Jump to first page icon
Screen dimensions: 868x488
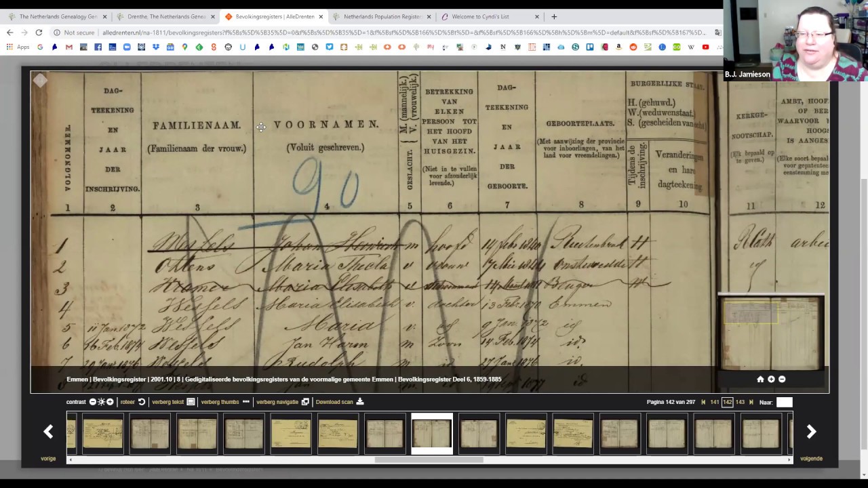click(x=703, y=403)
